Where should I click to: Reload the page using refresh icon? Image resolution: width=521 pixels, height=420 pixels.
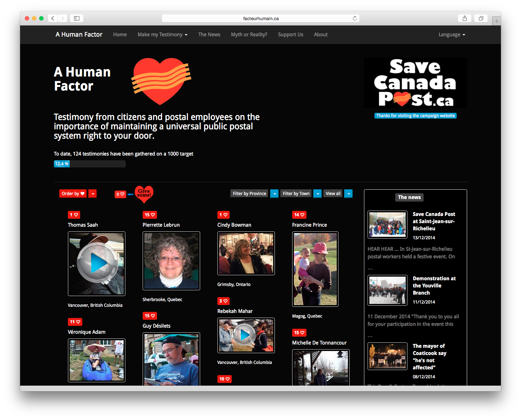355,18
